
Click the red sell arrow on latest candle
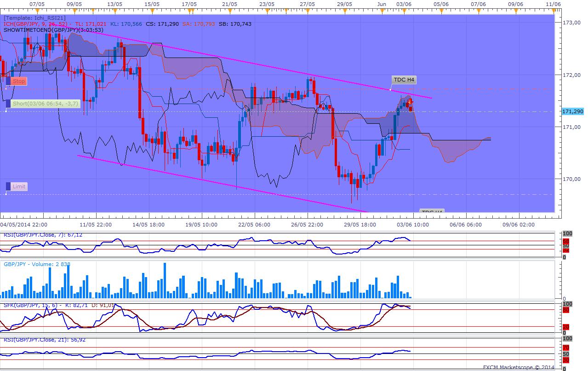410,102
